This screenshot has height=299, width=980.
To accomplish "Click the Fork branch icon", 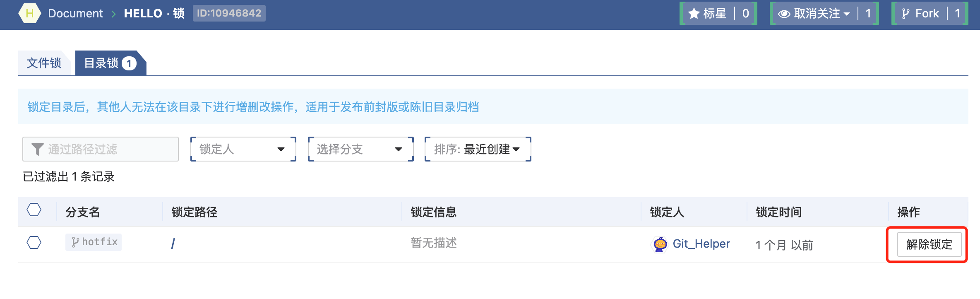I will (x=906, y=14).
